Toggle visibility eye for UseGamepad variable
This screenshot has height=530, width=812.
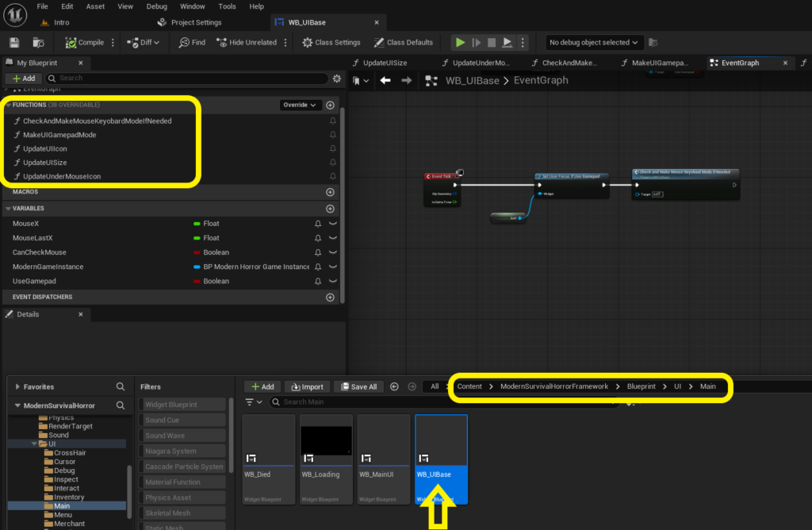click(x=333, y=282)
